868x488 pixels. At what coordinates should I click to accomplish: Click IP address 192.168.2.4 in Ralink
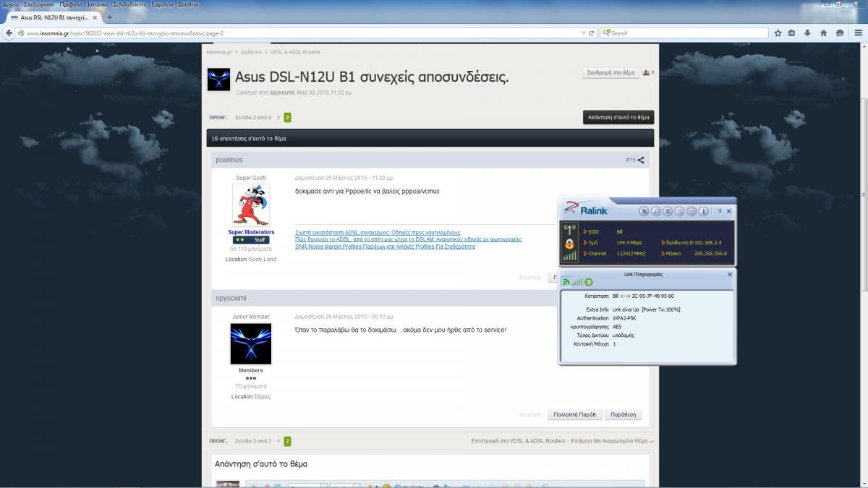tap(710, 242)
